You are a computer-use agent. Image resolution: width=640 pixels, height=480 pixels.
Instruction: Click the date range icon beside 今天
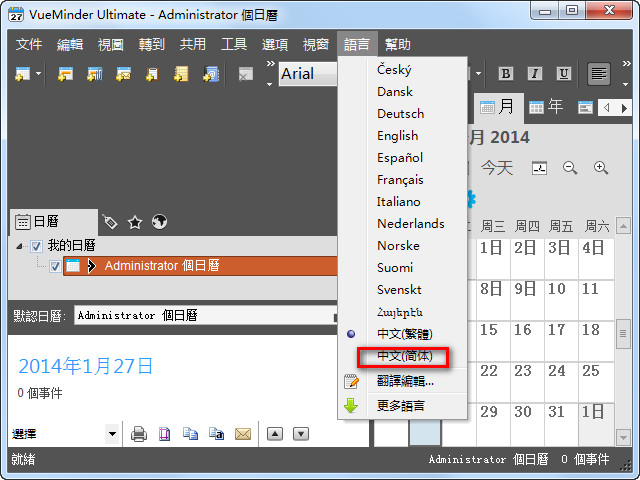point(539,168)
